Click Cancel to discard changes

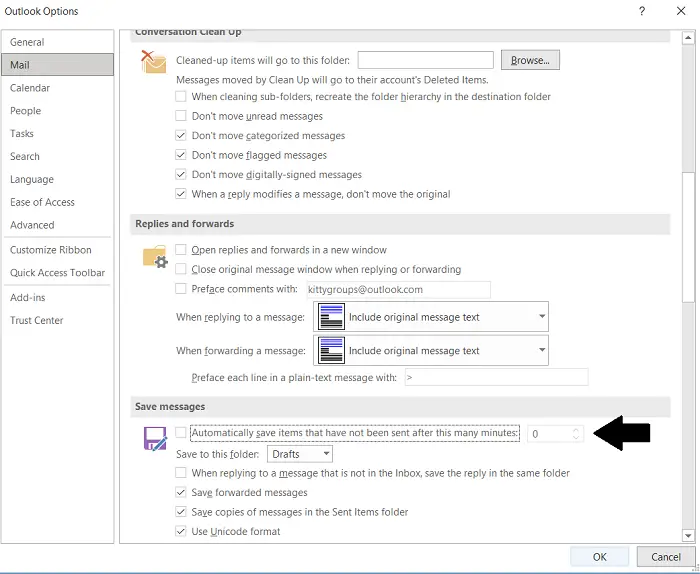tap(666, 557)
